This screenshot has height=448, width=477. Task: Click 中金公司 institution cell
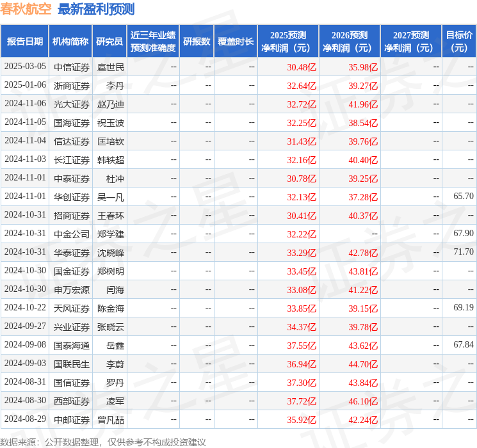coord(72,234)
